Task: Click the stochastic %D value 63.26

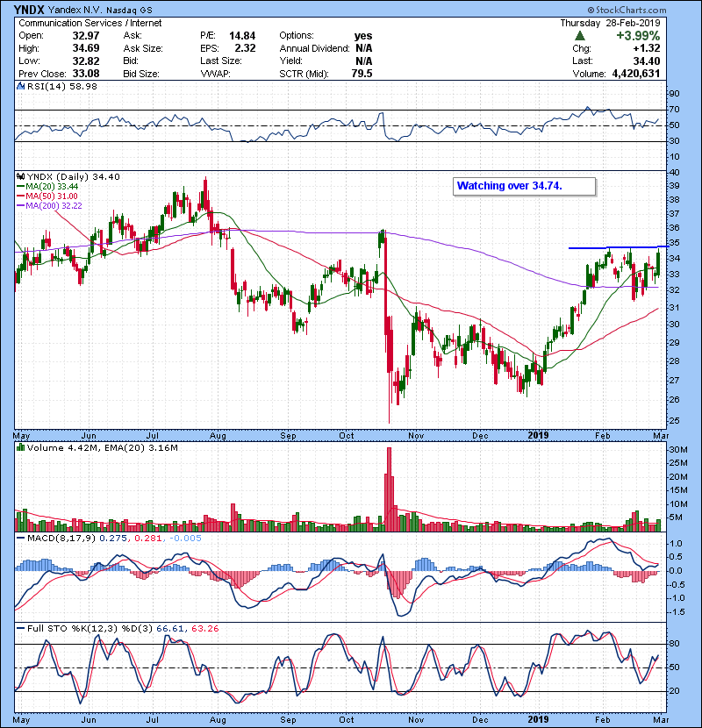Action: point(204,629)
